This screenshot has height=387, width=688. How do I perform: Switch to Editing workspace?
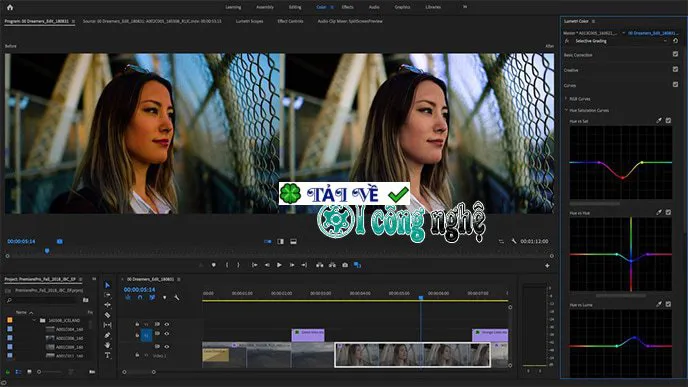[295, 7]
